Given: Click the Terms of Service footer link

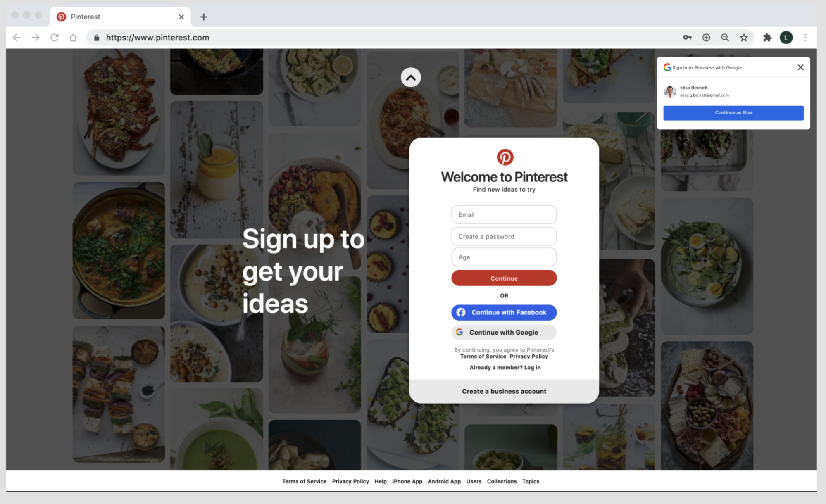Looking at the screenshot, I should pos(305,481).
